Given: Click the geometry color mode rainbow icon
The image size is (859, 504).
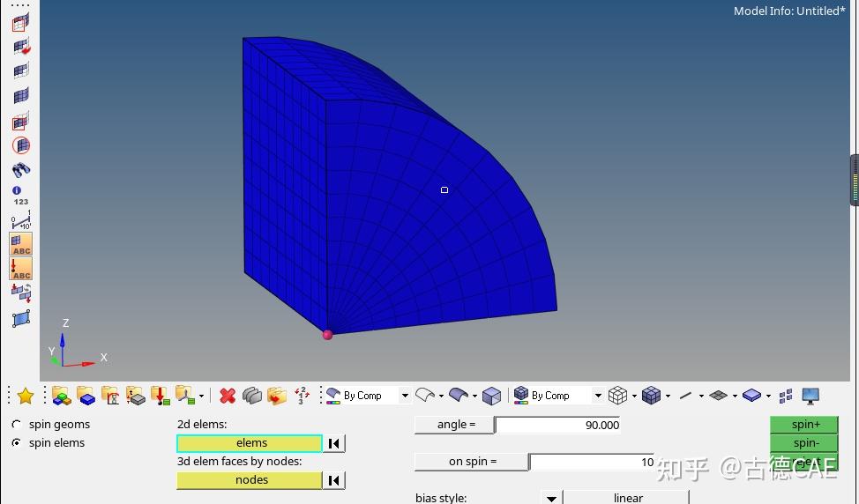Looking at the screenshot, I should pos(333,396).
